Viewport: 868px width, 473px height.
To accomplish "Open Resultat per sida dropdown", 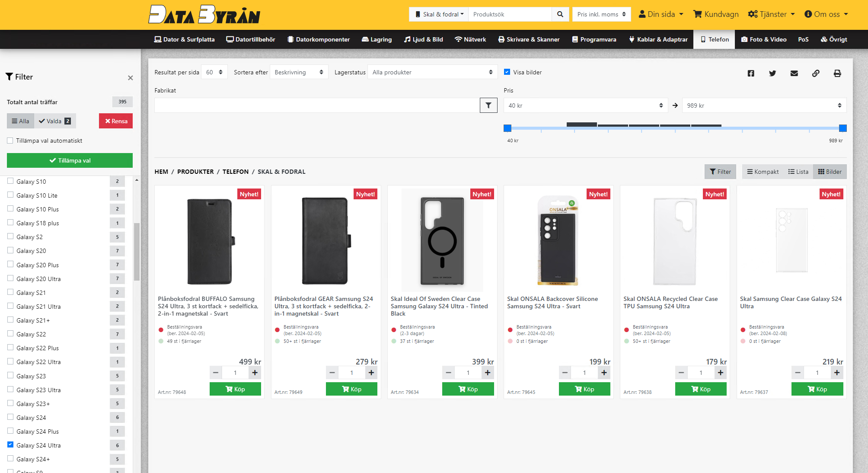I will coord(214,72).
